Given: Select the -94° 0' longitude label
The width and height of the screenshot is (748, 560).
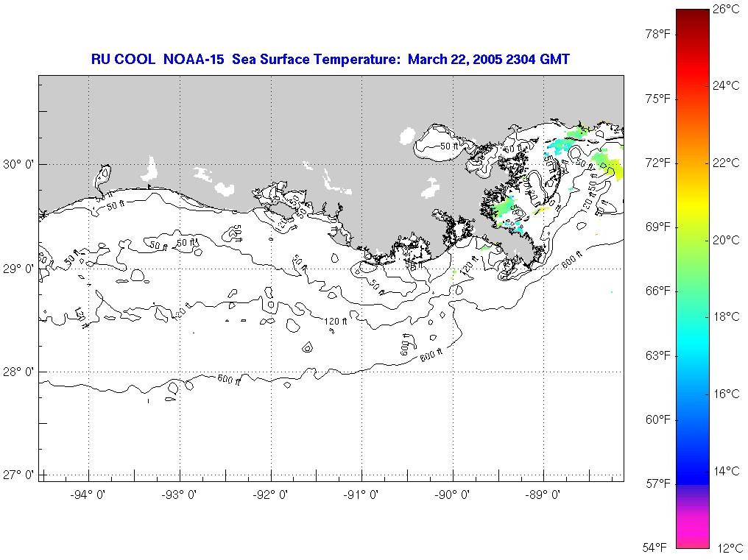Looking at the screenshot, I should (x=88, y=495).
